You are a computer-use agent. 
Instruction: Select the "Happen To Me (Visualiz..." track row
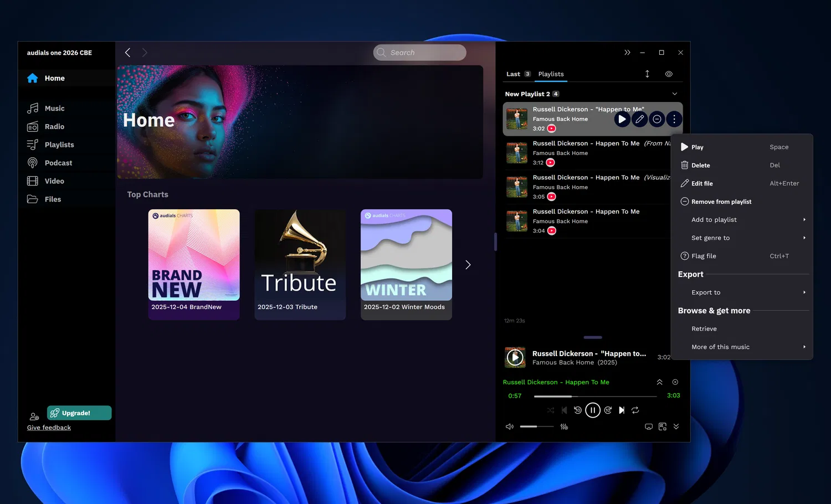(587, 187)
